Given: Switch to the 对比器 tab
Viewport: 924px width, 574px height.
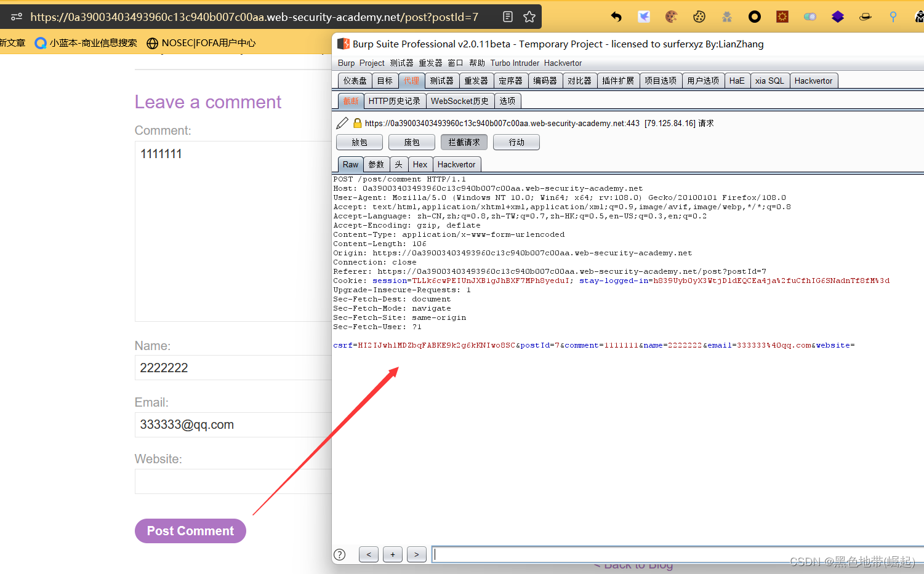Looking at the screenshot, I should coord(579,81).
